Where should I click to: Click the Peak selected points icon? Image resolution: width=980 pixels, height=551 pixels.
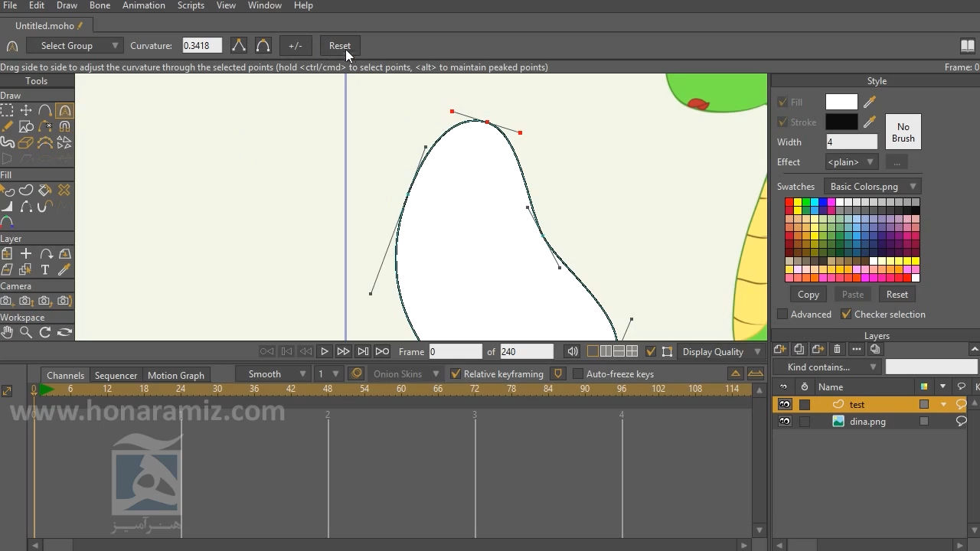coord(239,46)
